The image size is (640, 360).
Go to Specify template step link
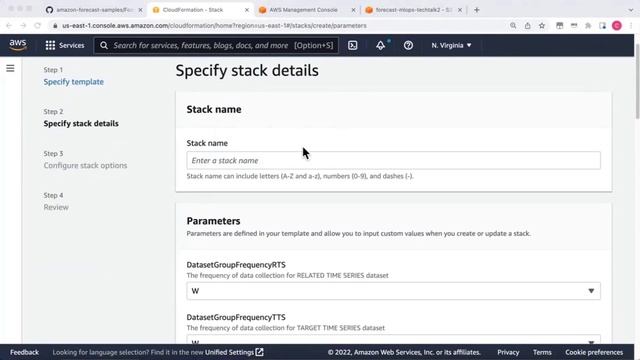pos(73,82)
